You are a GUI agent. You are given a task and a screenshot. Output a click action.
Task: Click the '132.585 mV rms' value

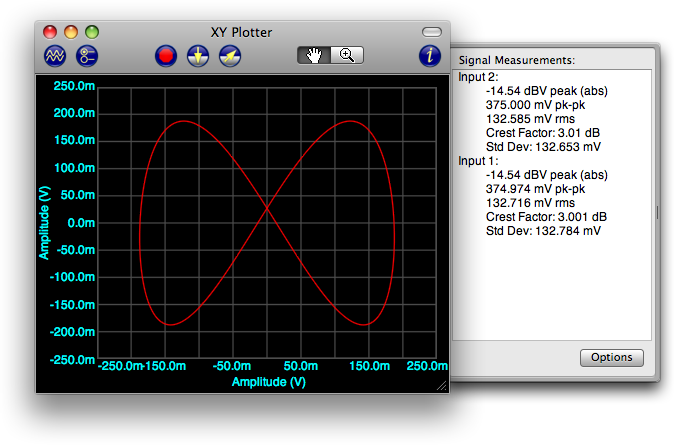[530, 119]
